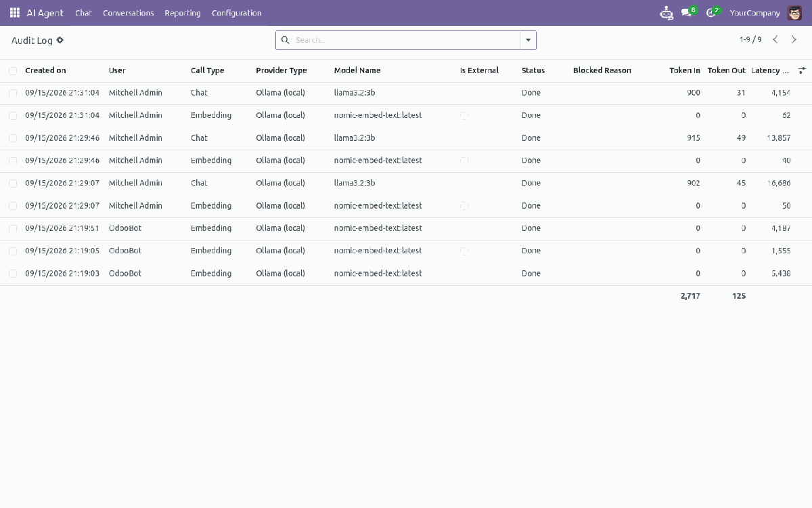Sort by Token Out column header
The image size is (812, 508).
click(727, 70)
